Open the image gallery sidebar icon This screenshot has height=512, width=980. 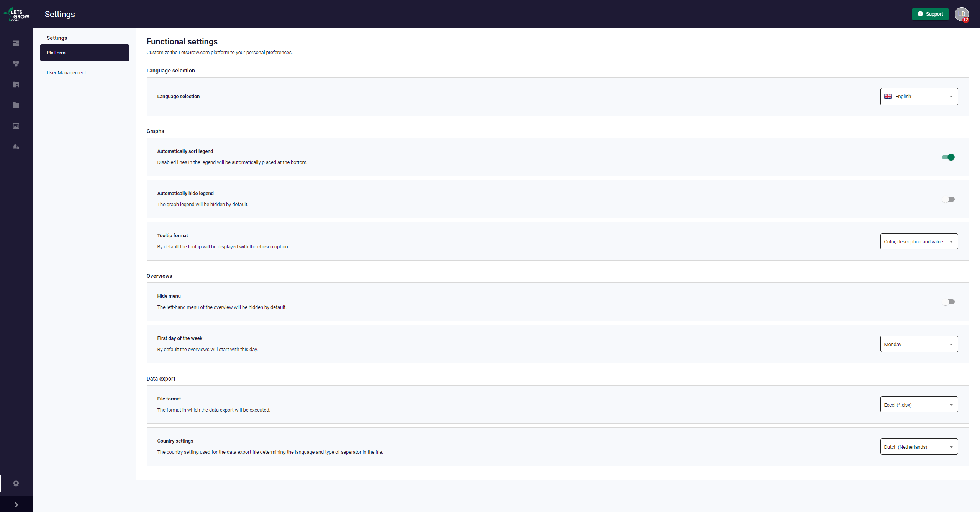click(16, 126)
